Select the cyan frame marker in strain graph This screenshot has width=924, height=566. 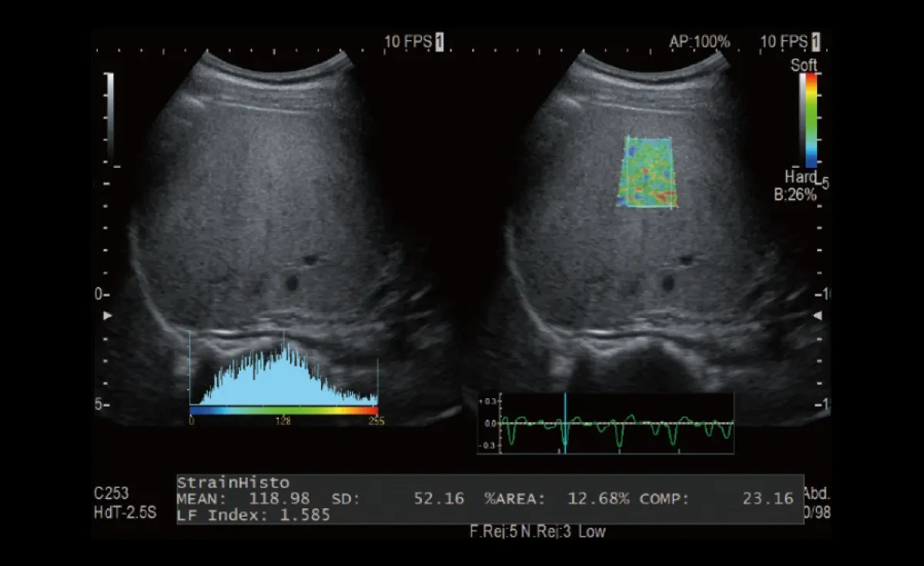(564, 423)
